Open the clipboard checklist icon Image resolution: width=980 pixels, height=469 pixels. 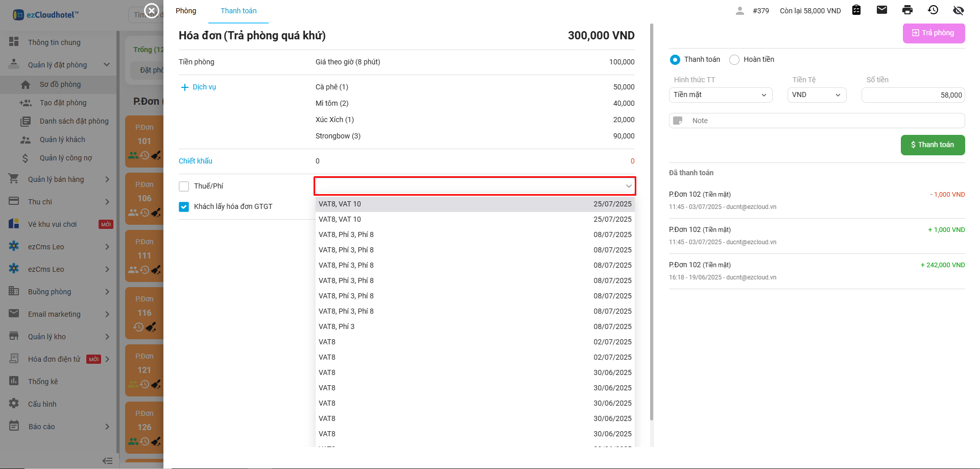point(856,10)
